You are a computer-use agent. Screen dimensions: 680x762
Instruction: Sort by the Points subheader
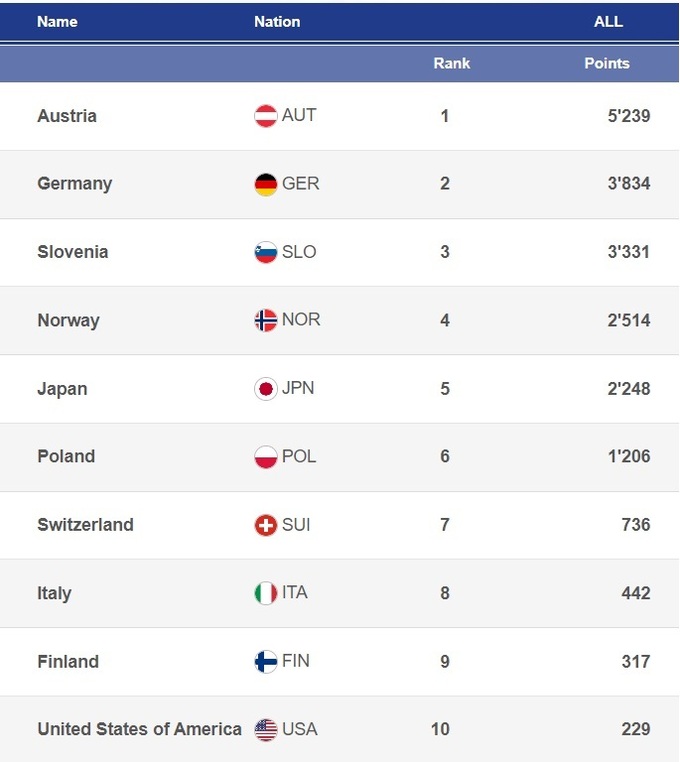click(607, 63)
